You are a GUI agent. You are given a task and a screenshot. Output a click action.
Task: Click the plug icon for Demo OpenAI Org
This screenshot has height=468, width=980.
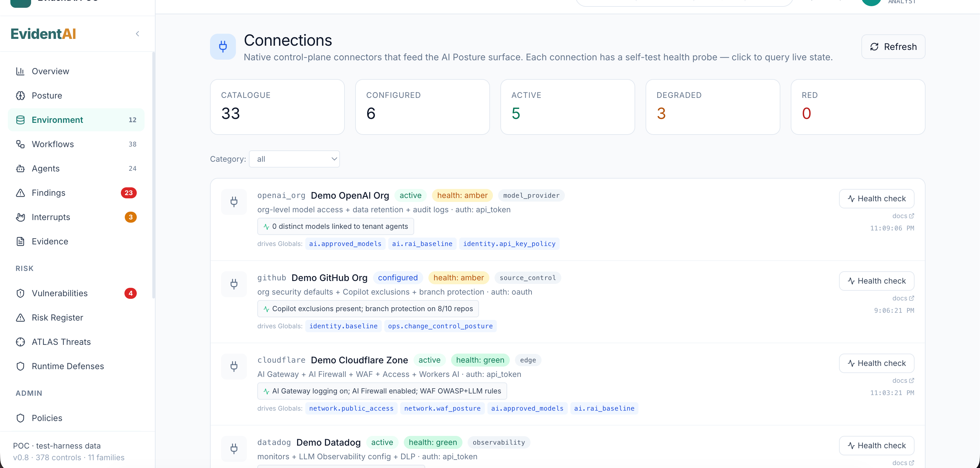click(234, 202)
